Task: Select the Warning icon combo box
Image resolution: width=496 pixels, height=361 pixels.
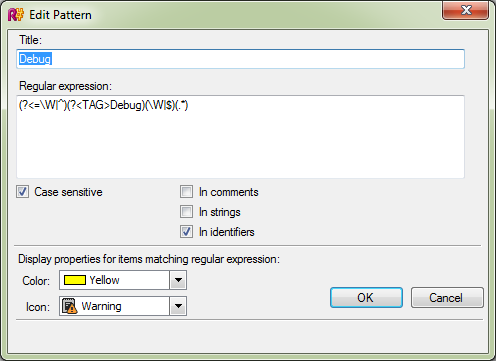Action: (x=123, y=306)
